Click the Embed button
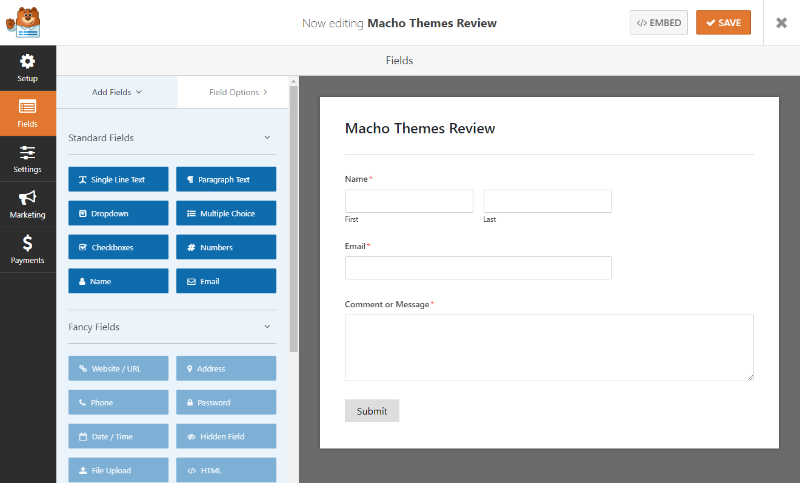 point(659,22)
